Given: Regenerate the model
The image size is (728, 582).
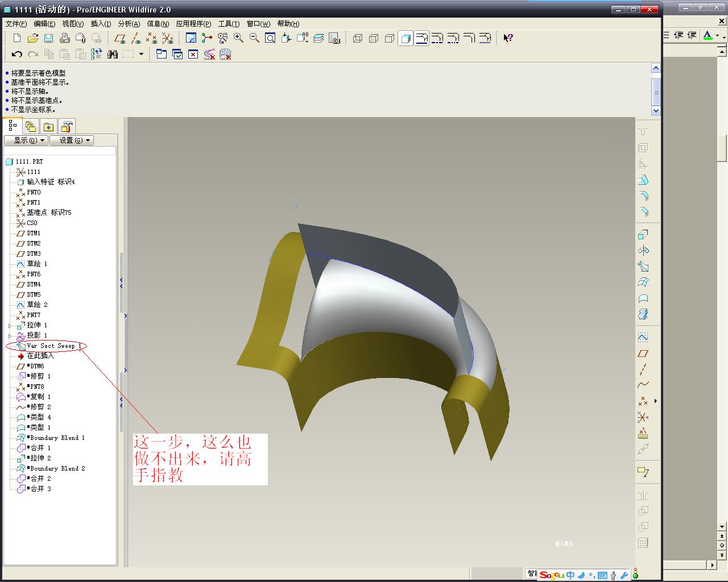Looking at the screenshot, I should (x=97, y=54).
